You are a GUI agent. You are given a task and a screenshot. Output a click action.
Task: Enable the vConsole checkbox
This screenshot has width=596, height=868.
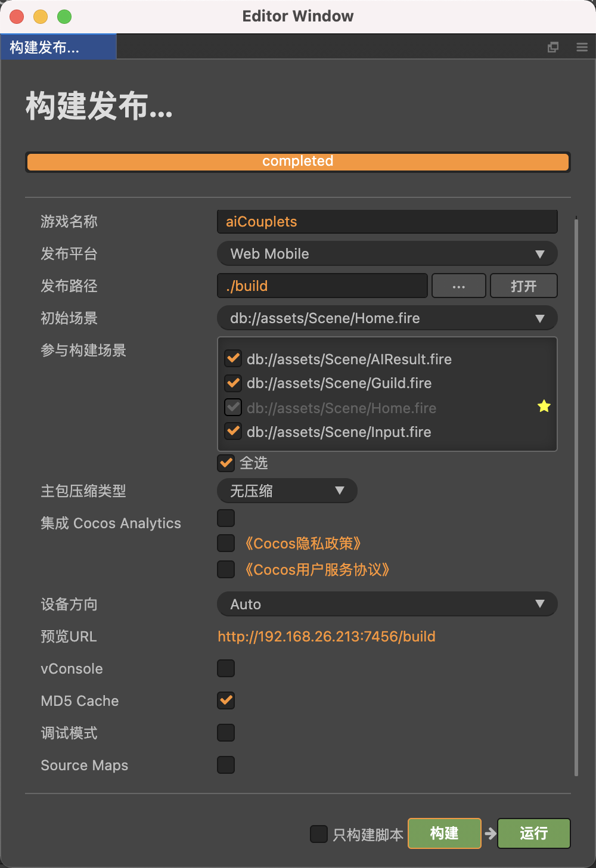point(226,668)
